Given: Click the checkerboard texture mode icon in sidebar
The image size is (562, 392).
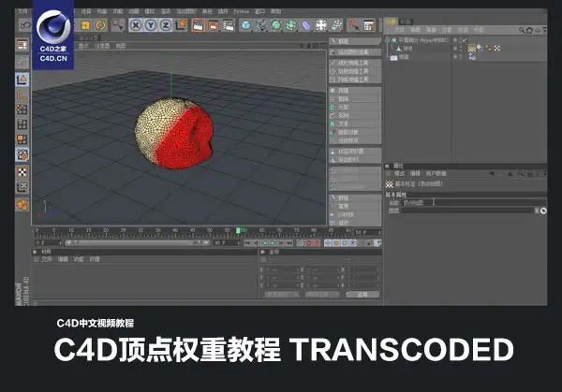Looking at the screenshot, I should (x=22, y=172).
